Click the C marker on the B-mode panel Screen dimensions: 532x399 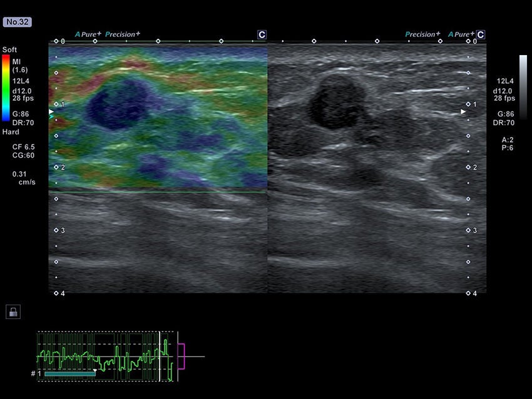(x=481, y=35)
